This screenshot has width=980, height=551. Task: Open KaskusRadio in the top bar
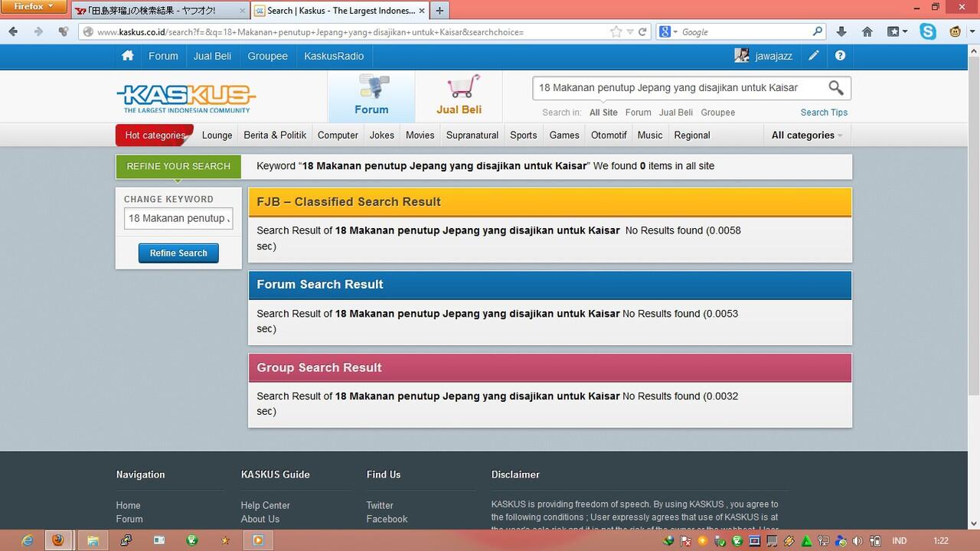334,56
